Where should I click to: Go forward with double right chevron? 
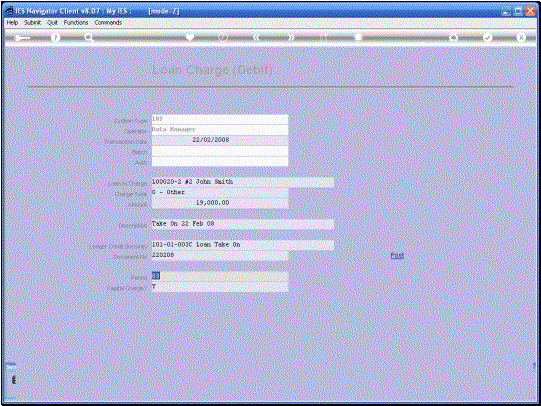click(291, 37)
